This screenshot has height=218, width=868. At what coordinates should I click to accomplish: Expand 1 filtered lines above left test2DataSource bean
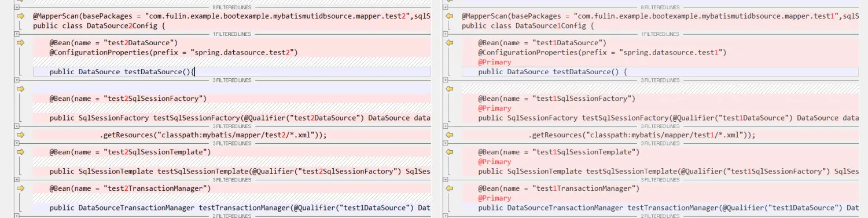point(17,34)
